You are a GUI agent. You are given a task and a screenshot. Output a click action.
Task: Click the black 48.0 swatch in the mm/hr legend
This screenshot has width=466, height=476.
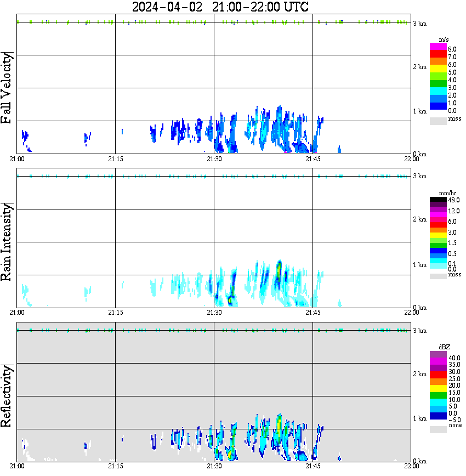[438, 200]
